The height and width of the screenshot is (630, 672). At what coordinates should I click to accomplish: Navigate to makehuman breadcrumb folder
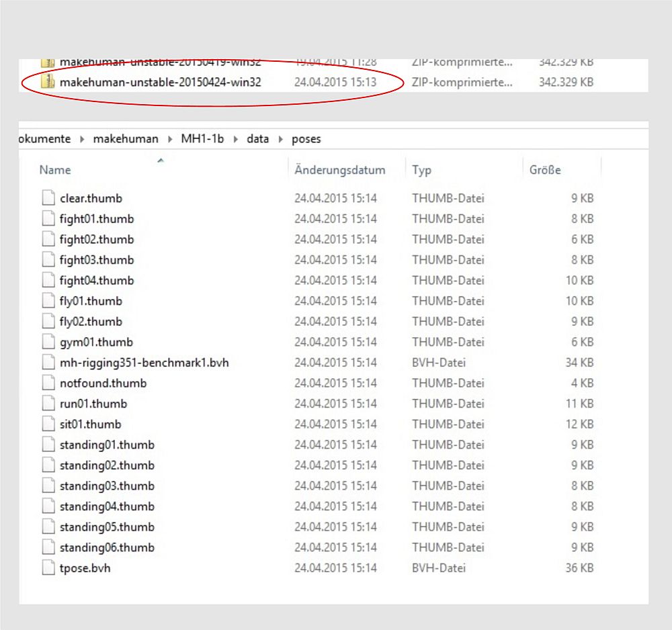(126, 139)
